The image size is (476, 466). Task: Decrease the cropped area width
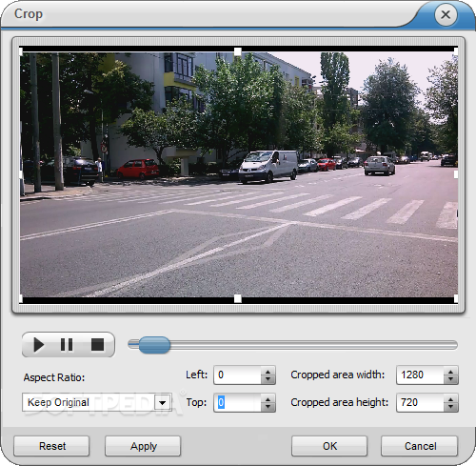(450, 379)
